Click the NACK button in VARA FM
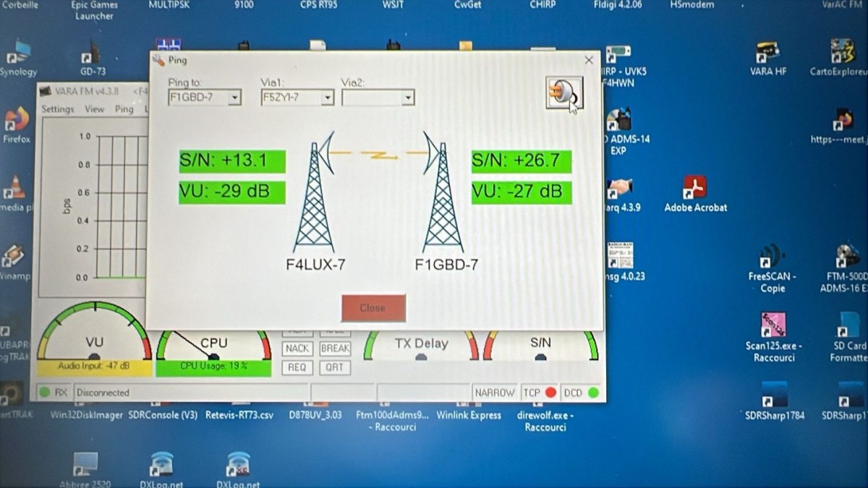Image resolution: width=868 pixels, height=488 pixels. [297, 348]
